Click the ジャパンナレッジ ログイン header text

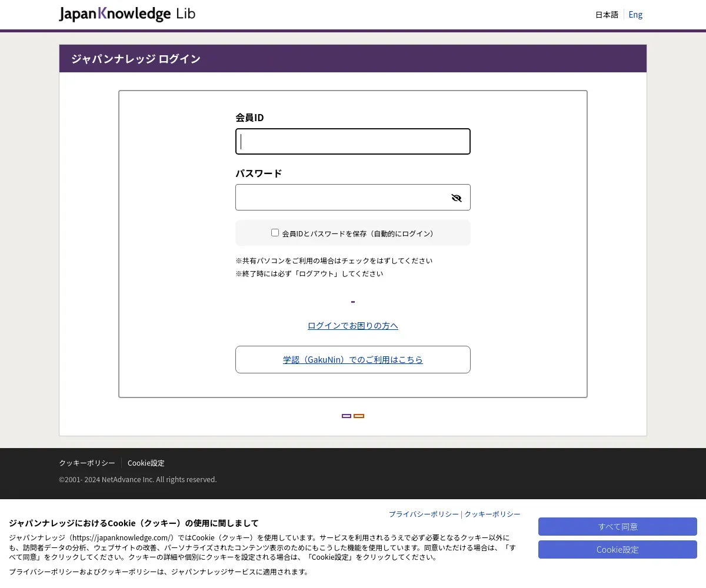click(x=136, y=59)
